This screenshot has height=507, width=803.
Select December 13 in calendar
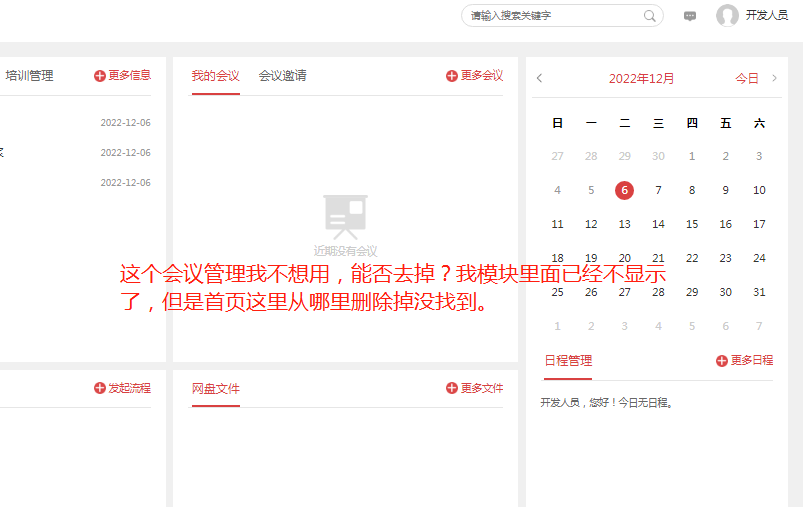pyautogui.click(x=624, y=224)
